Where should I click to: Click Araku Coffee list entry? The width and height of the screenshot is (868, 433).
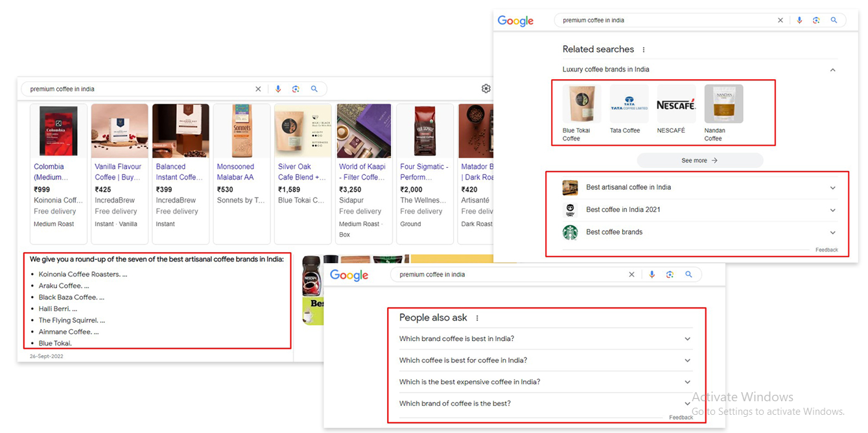[64, 286]
